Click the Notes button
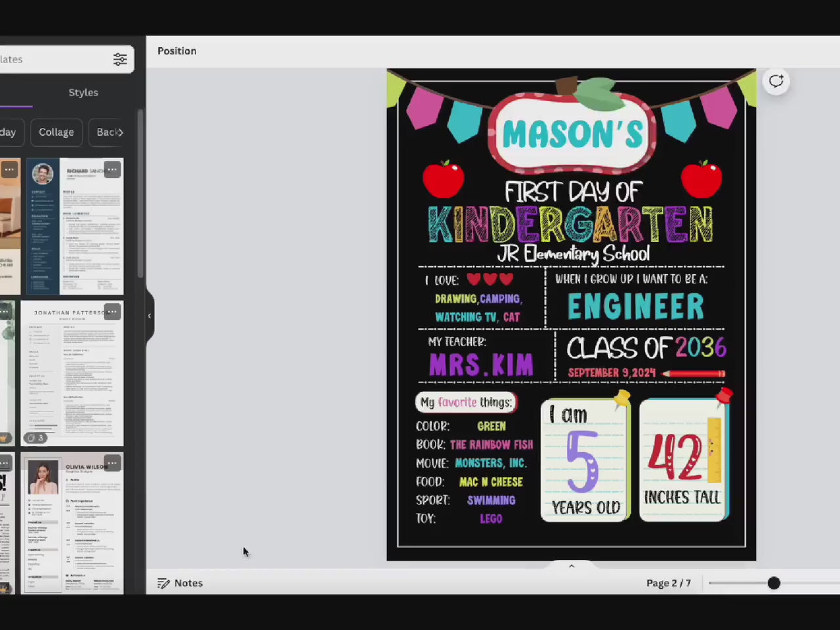 coord(180,583)
